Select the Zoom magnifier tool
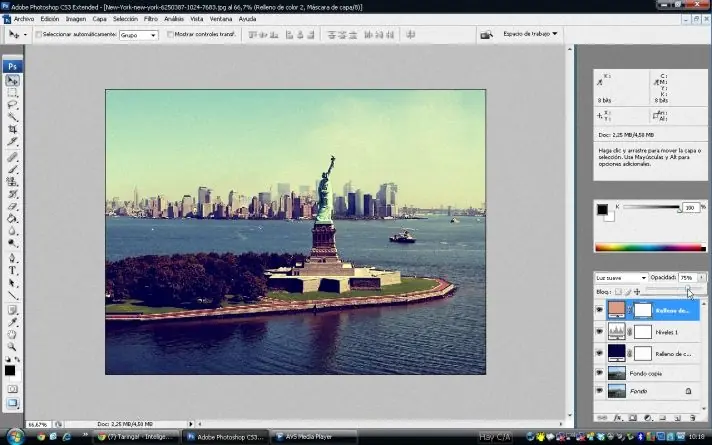 13,347
